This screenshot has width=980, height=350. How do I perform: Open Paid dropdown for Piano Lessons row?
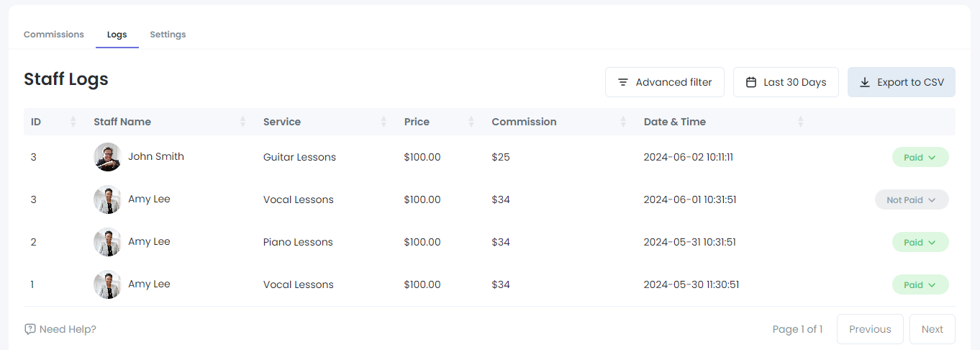920,242
